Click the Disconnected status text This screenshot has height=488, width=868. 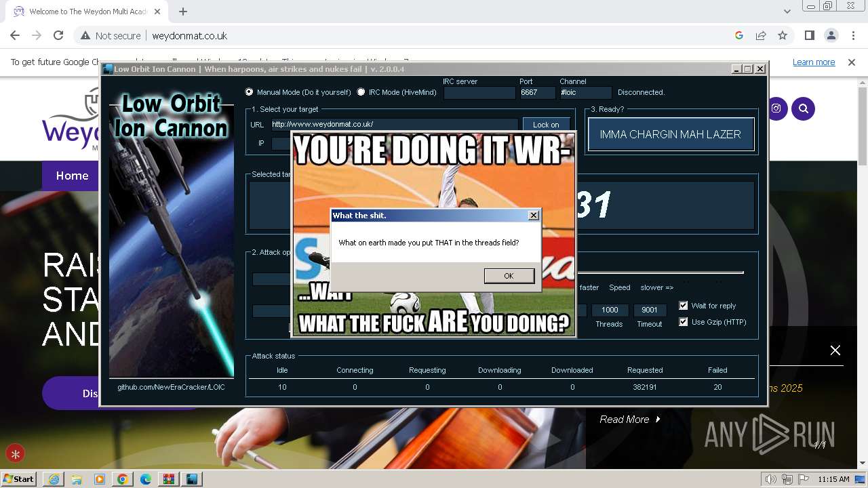click(x=641, y=92)
